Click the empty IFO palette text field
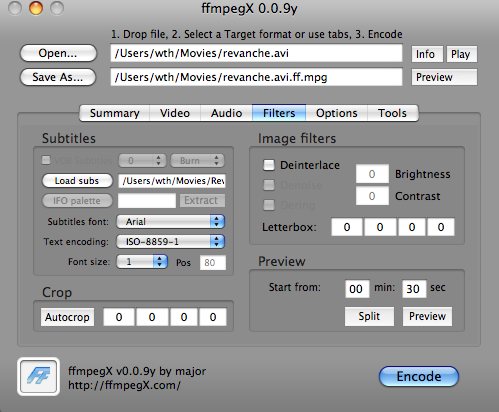 147,201
